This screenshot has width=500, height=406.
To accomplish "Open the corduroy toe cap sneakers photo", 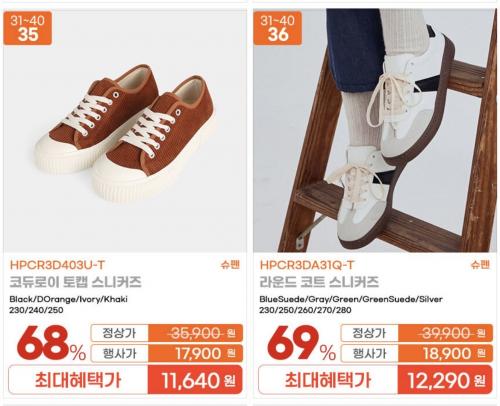I will (x=125, y=131).
